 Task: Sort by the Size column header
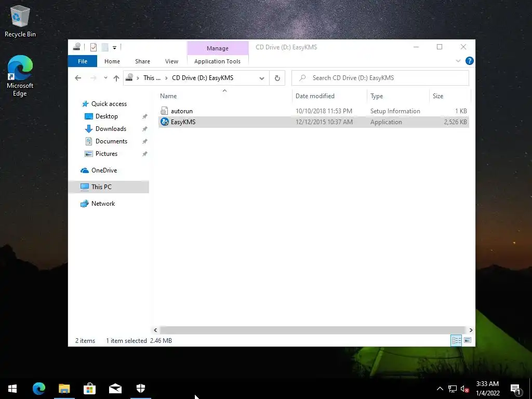pyautogui.click(x=449, y=96)
